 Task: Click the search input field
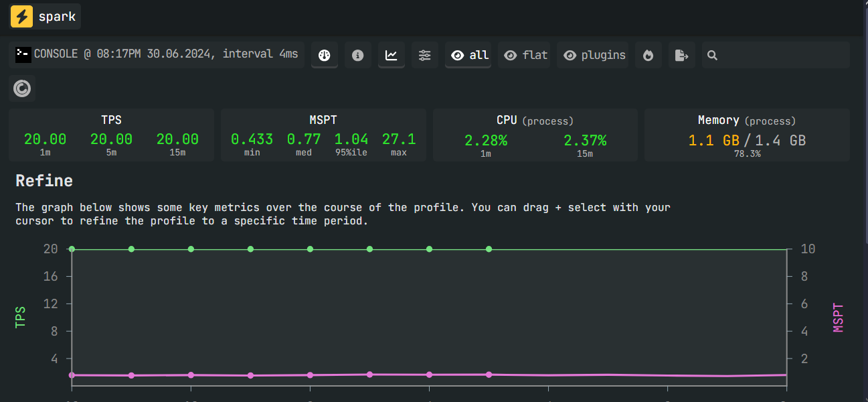coord(783,55)
